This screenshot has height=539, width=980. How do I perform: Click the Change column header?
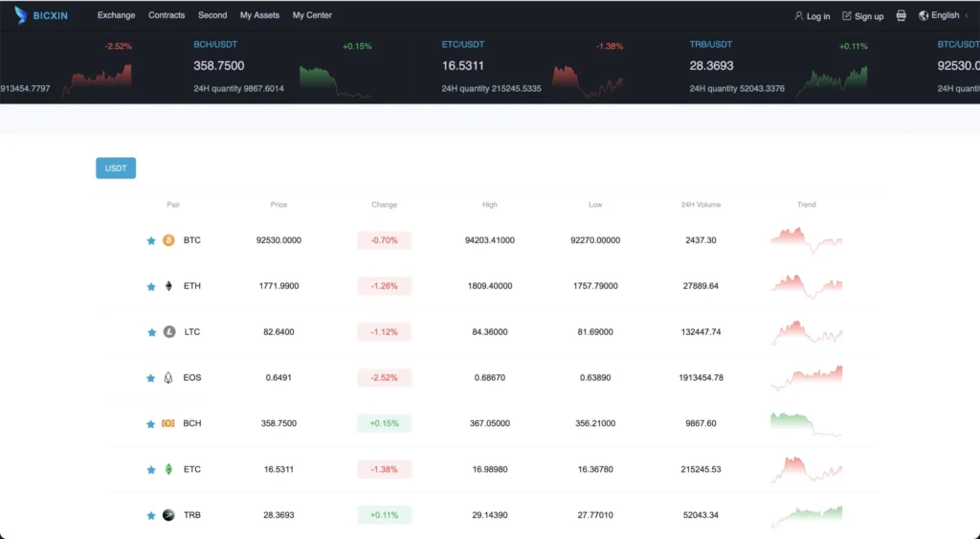pyautogui.click(x=384, y=205)
